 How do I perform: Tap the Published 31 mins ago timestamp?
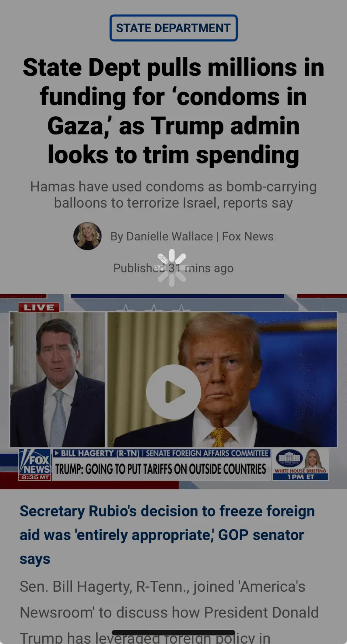coord(173,268)
